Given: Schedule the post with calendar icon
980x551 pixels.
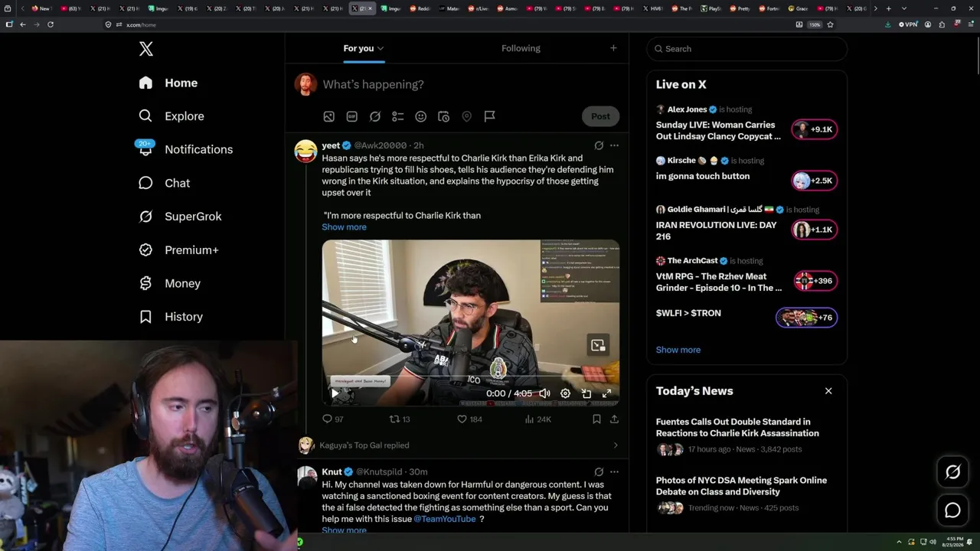Looking at the screenshot, I should click(x=443, y=116).
